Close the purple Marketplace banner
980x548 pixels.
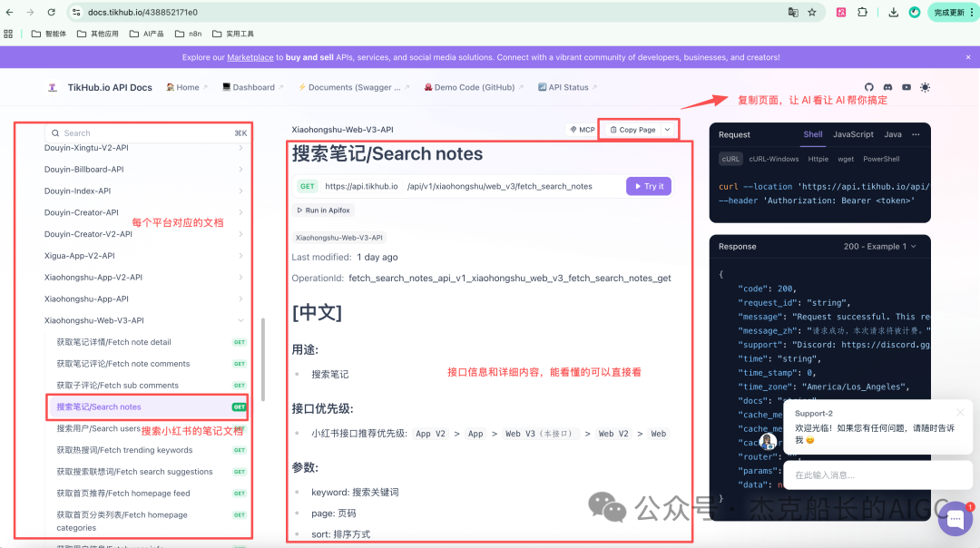coord(968,57)
